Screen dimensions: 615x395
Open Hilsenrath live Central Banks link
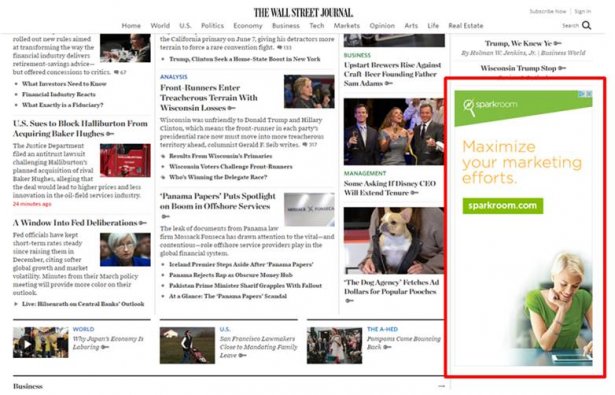83,304
